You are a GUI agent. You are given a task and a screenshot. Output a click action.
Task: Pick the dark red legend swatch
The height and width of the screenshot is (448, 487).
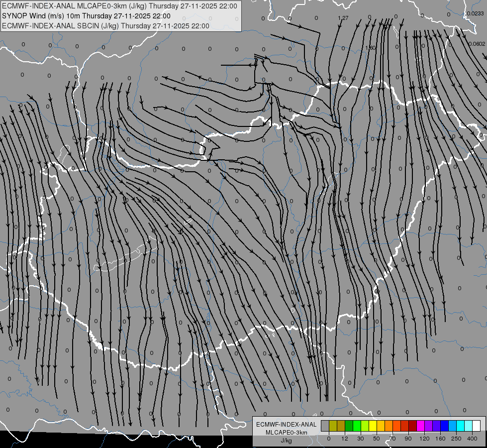coord(412,426)
